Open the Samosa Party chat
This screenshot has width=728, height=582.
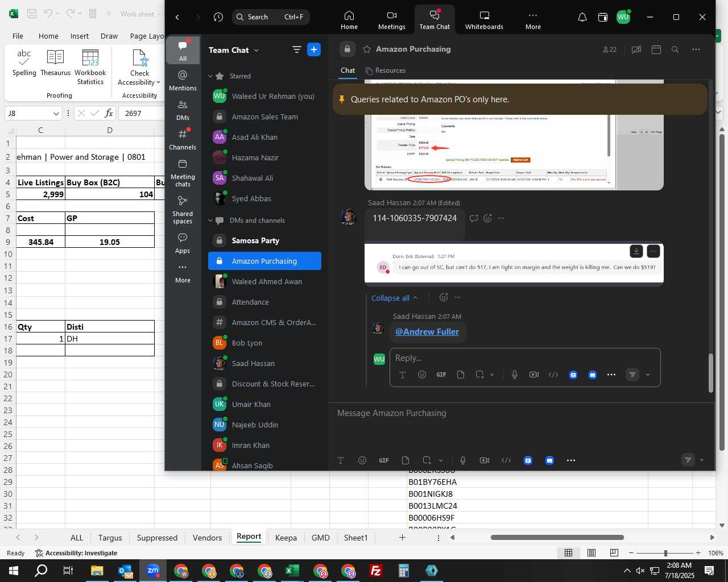click(264, 240)
